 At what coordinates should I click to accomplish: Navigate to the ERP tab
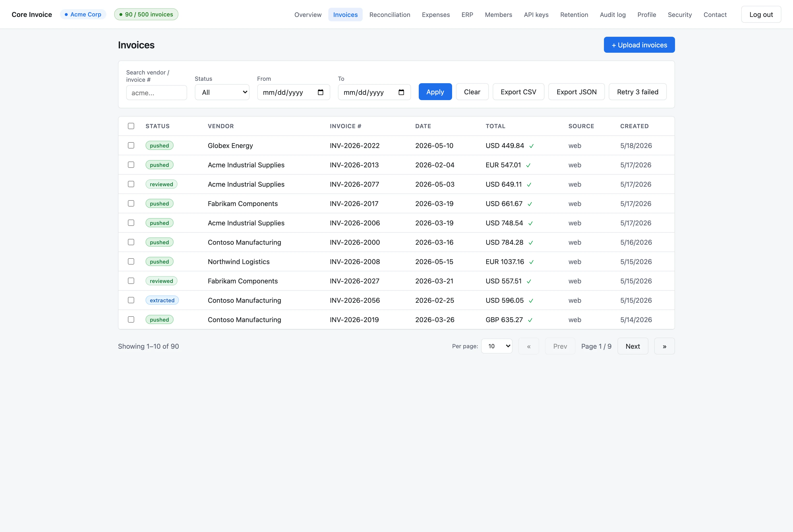(x=467, y=15)
